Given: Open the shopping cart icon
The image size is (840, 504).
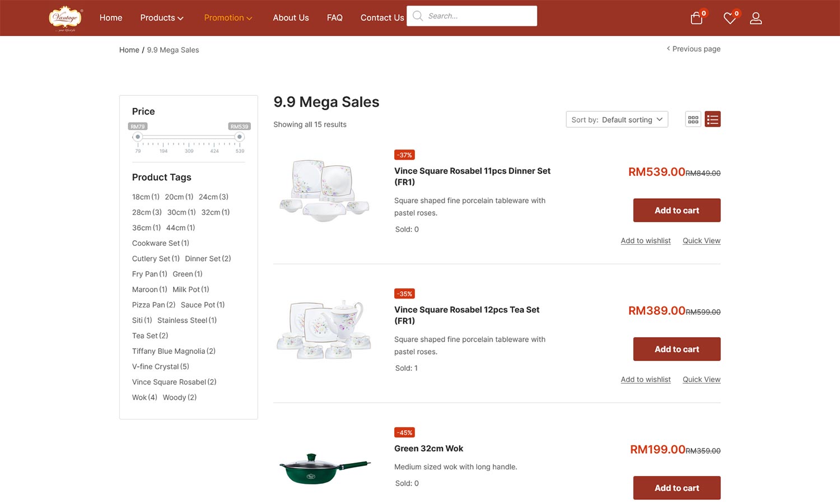Looking at the screenshot, I should (x=697, y=18).
